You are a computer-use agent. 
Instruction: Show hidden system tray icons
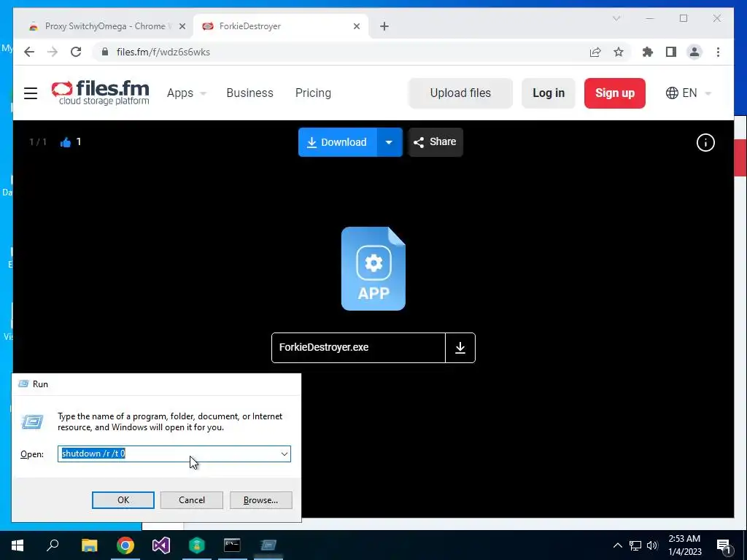pos(617,545)
